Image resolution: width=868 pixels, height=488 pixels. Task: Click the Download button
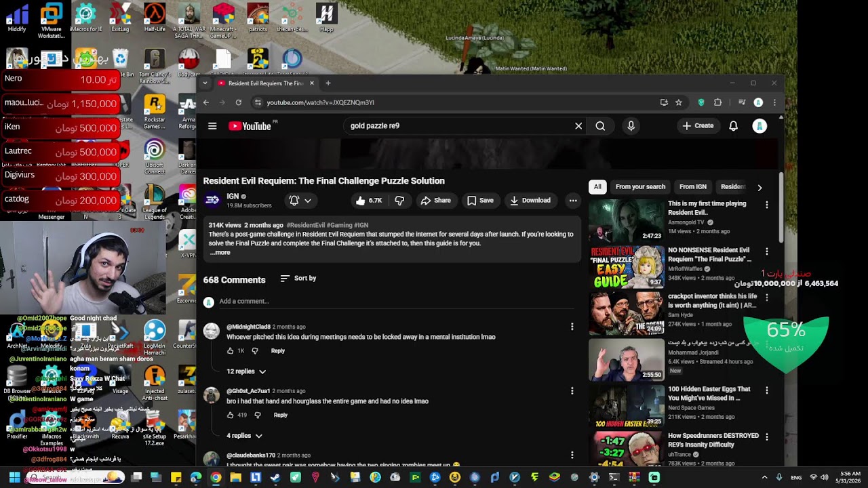(530, 201)
